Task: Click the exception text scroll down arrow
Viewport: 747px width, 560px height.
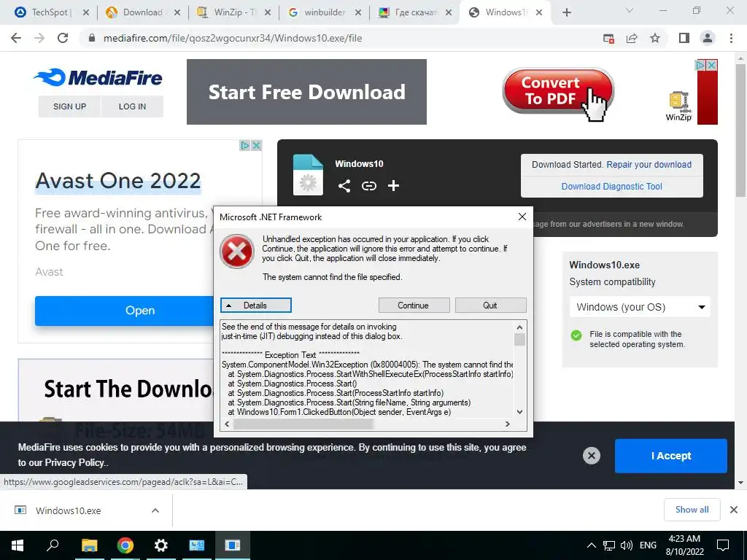Action: (x=519, y=412)
